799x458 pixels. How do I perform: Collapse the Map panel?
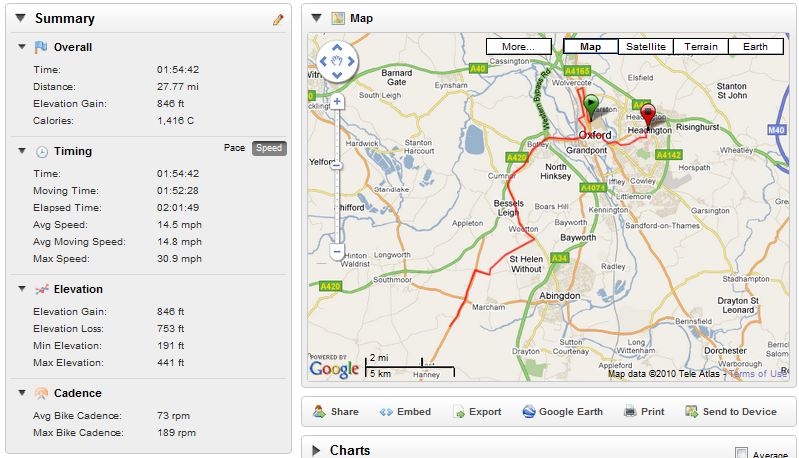point(316,18)
